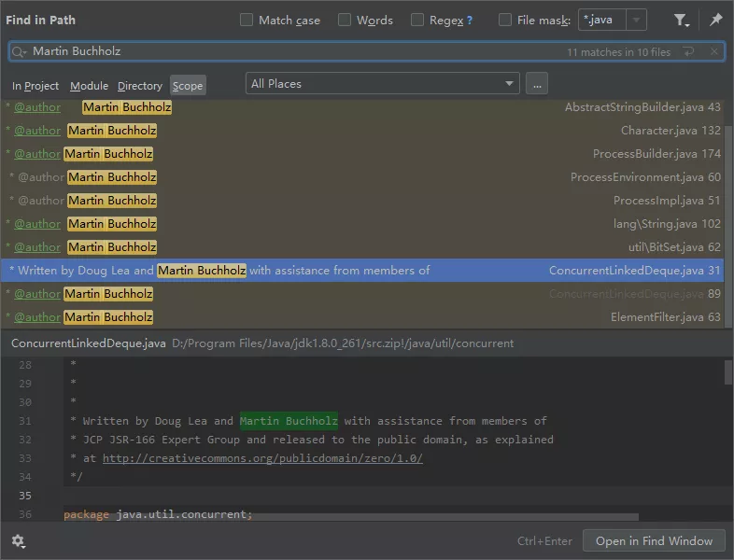Select the util\BitSet.java 62 result
The width and height of the screenshot is (734, 560).
click(362, 247)
